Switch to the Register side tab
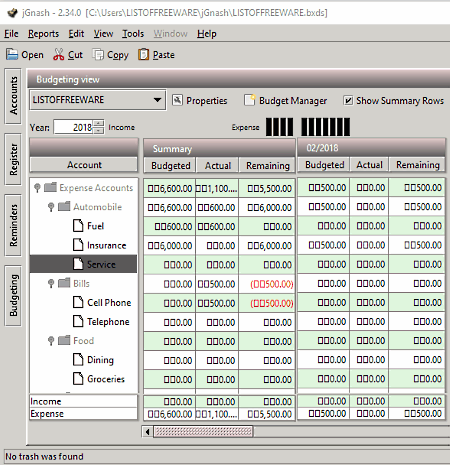 [x=13, y=159]
